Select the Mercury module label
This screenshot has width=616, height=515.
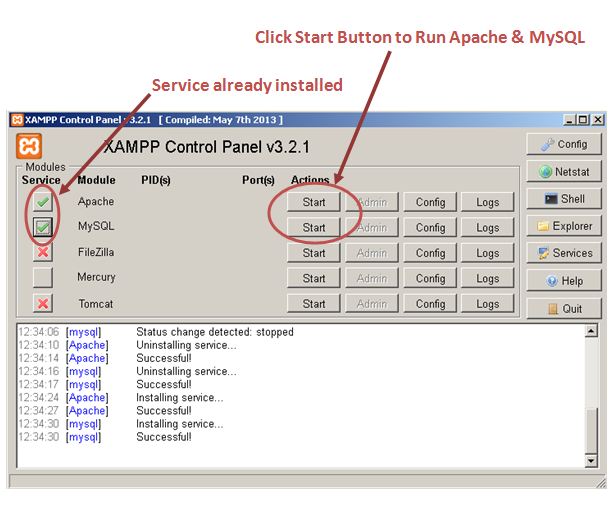pos(96,277)
